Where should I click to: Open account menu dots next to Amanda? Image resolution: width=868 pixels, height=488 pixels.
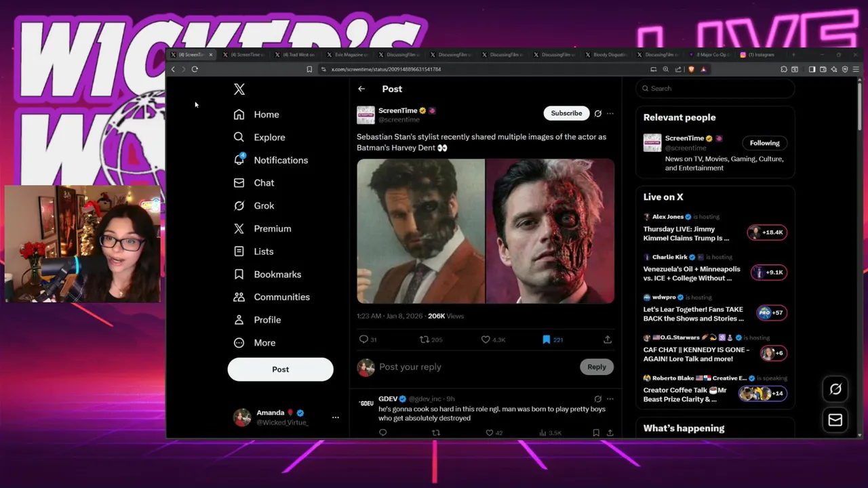[335, 418]
